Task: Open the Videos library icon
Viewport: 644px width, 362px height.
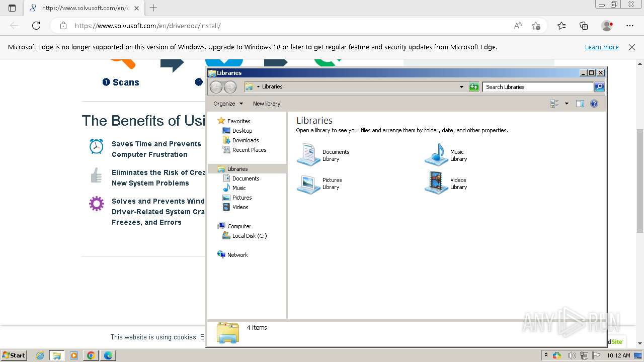Action: pyautogui.click(x=436, y=184)
